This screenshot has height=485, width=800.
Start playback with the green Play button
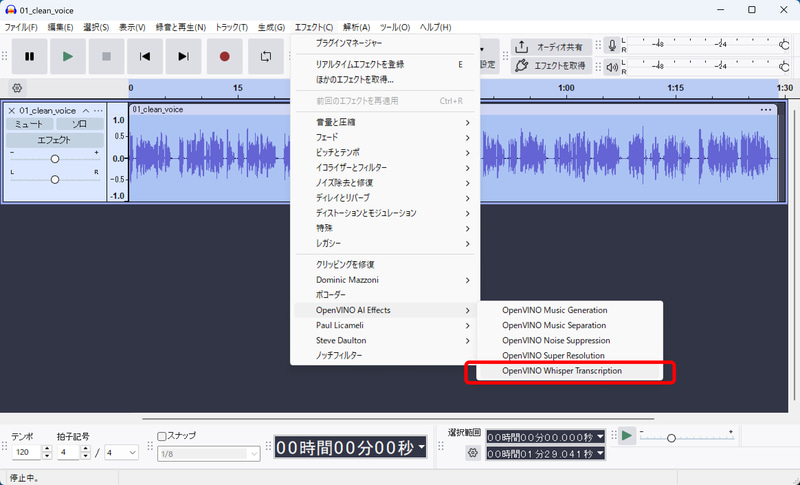(x=68, y=57)
